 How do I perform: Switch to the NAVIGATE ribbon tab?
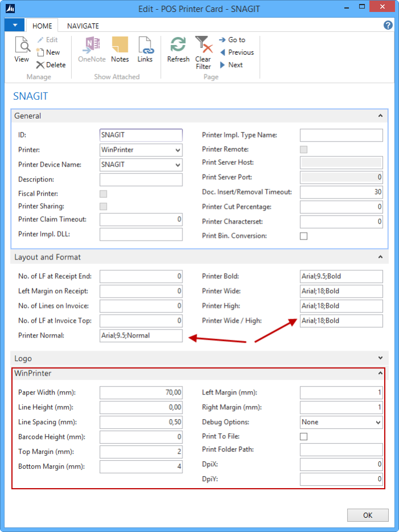point(83,26)
